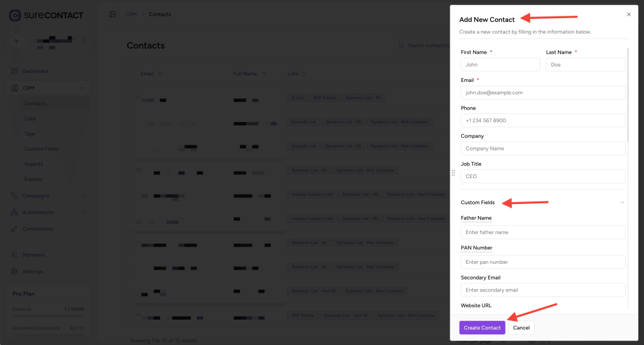644x345 pixels.
Task: Focus the PAN Number field
Action: pos(543,262)
